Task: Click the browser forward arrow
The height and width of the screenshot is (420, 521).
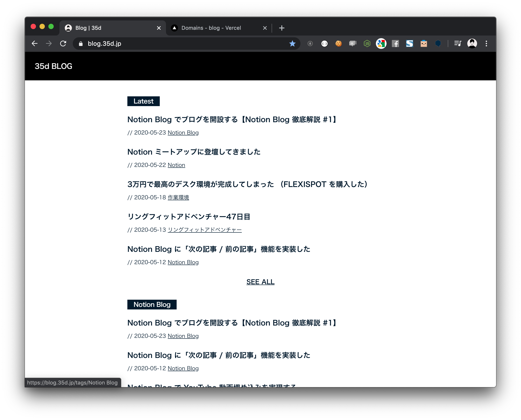Action: pyautogui.click(x=49, y=44)
